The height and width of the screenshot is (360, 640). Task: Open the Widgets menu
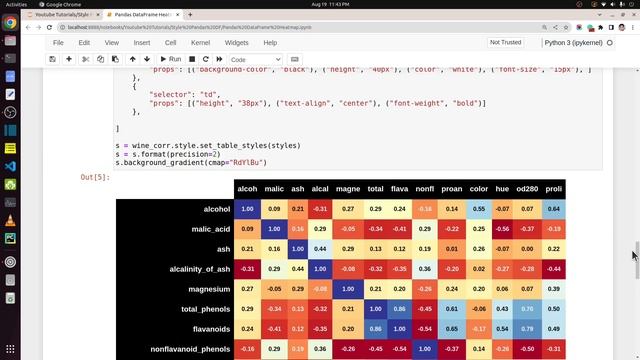click(236, 43)
